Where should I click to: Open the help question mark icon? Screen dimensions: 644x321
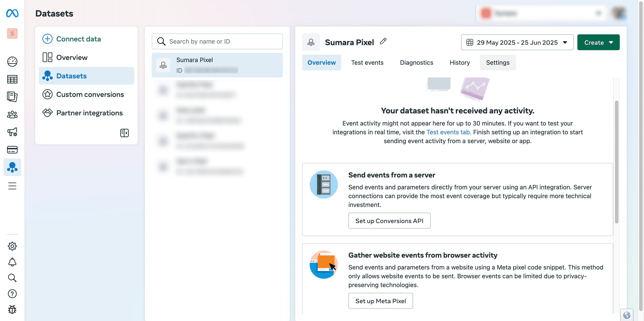[12, 293]
